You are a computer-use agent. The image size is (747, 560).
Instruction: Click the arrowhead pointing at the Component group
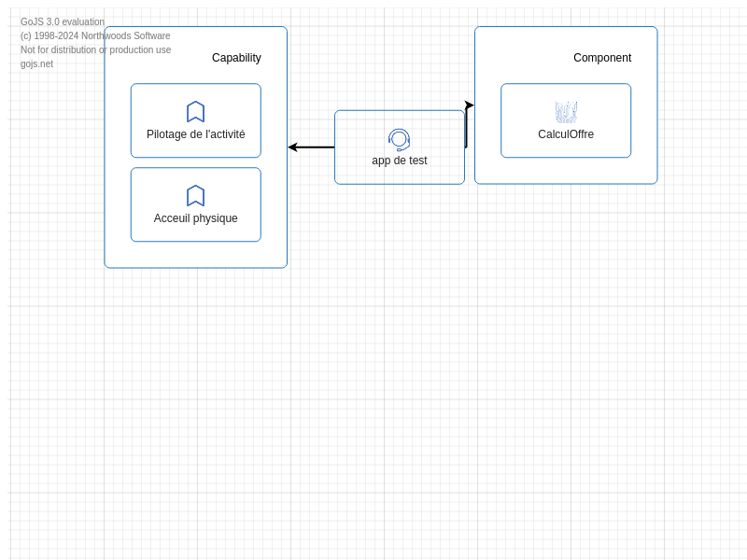click(x=469, y=105)
